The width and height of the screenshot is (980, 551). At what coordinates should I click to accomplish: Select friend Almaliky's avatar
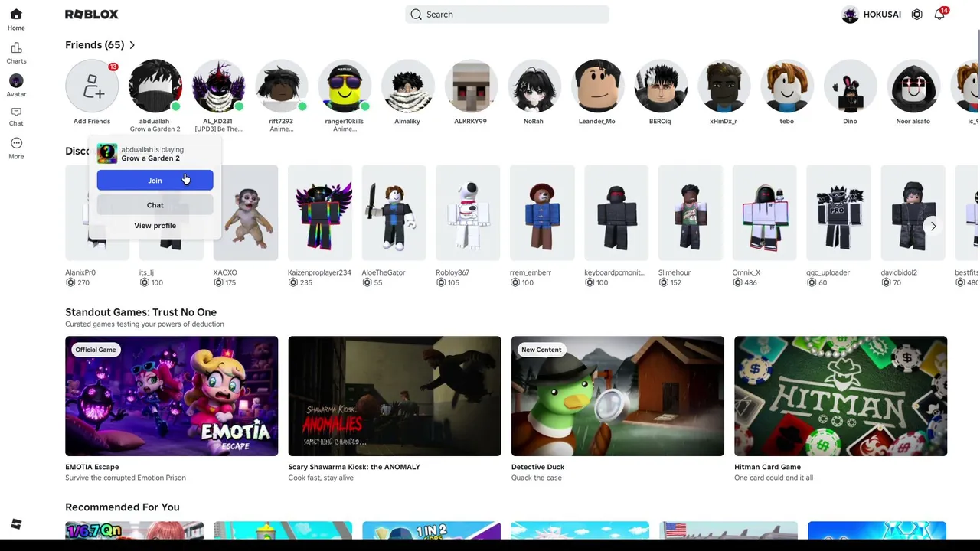point(407,86)
